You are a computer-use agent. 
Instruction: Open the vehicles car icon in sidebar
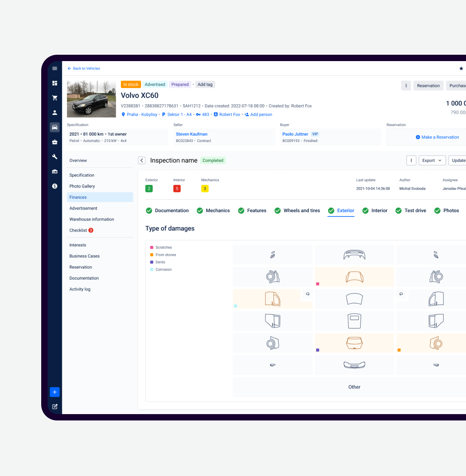point(55,127)
